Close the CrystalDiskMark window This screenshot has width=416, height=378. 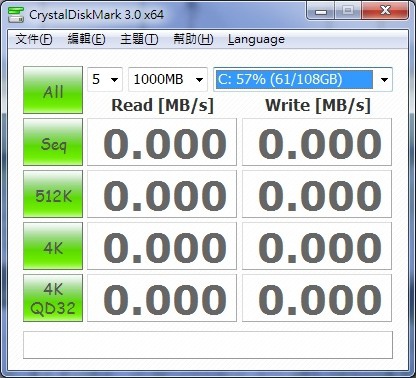(x=385, y=11)
